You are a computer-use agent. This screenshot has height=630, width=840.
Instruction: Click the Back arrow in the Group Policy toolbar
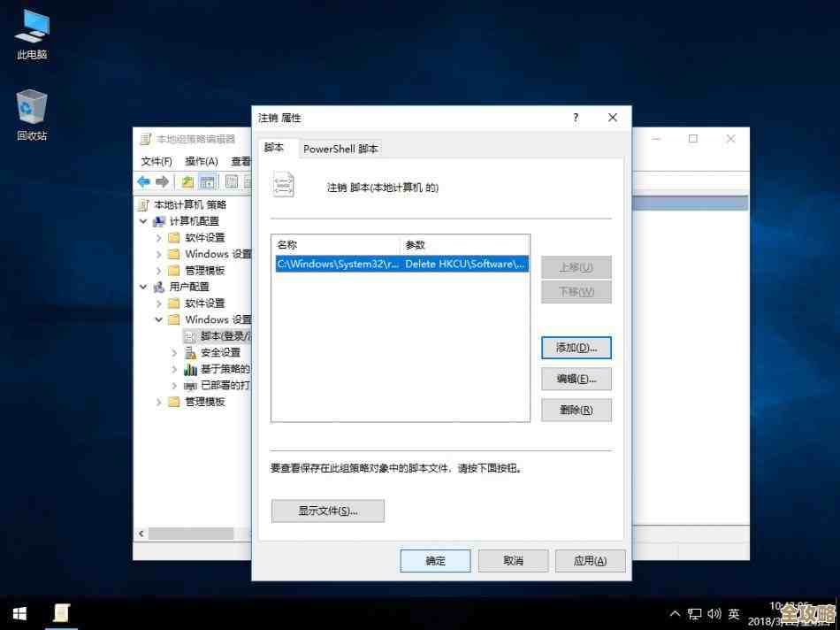pos(141,181)
